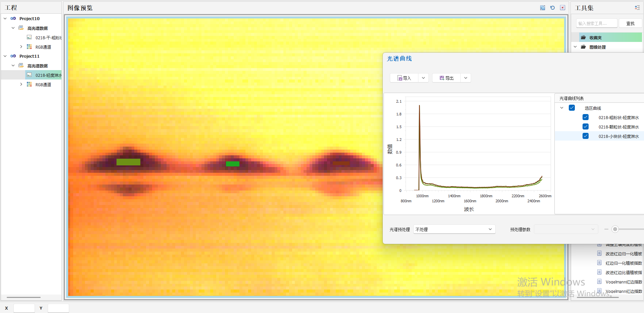Click the 图像处理 folder icon
This screenshot has height=313, width=644.
point(583,47)
